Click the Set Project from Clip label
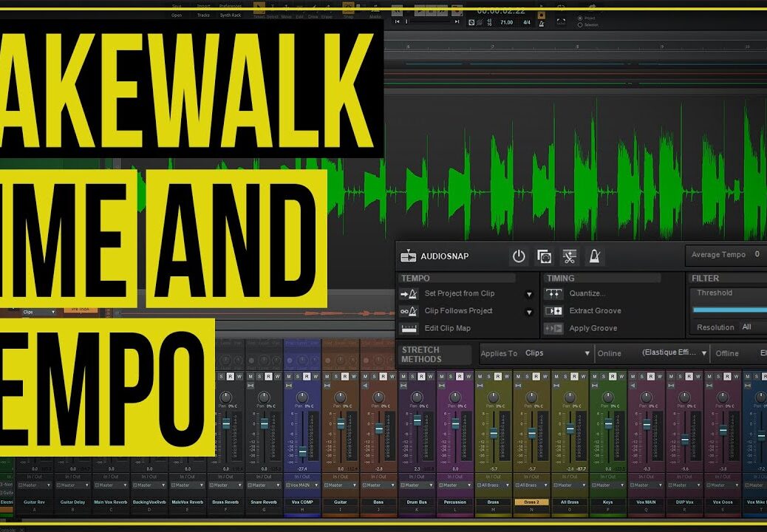The image size is (767, 532). pos(460,293)
